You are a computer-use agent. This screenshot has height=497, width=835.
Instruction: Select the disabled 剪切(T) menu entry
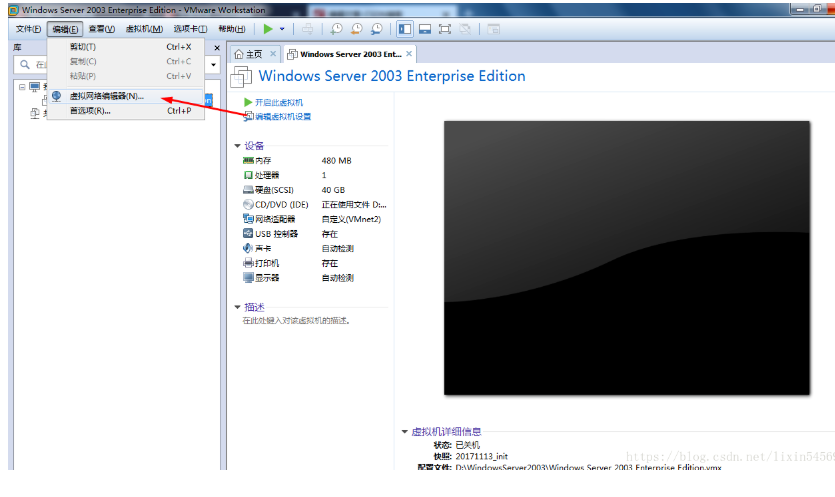[x=126, y=47]
